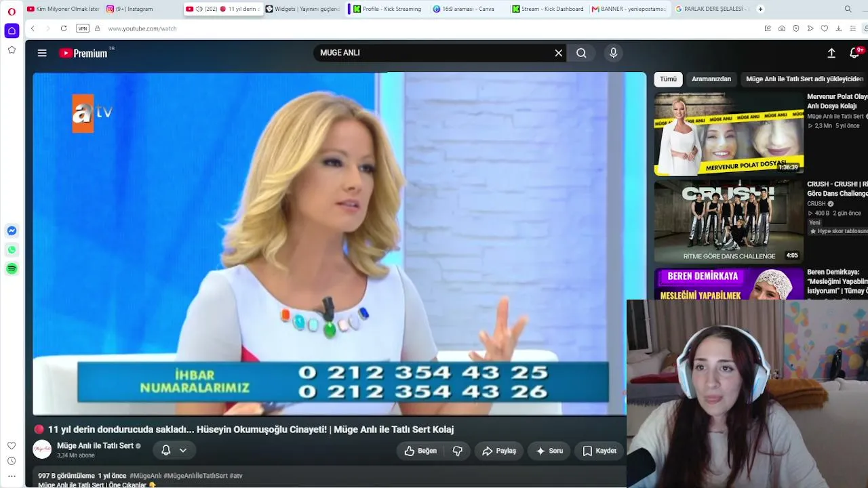Open WhatsApp from the Opera sidebar
868x488 pixels.
click(12, 250)
